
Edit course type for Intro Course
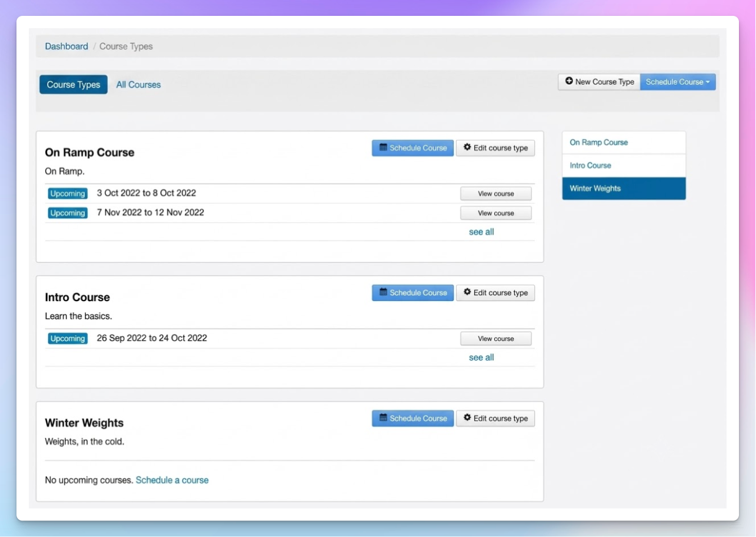coord(495,292)
